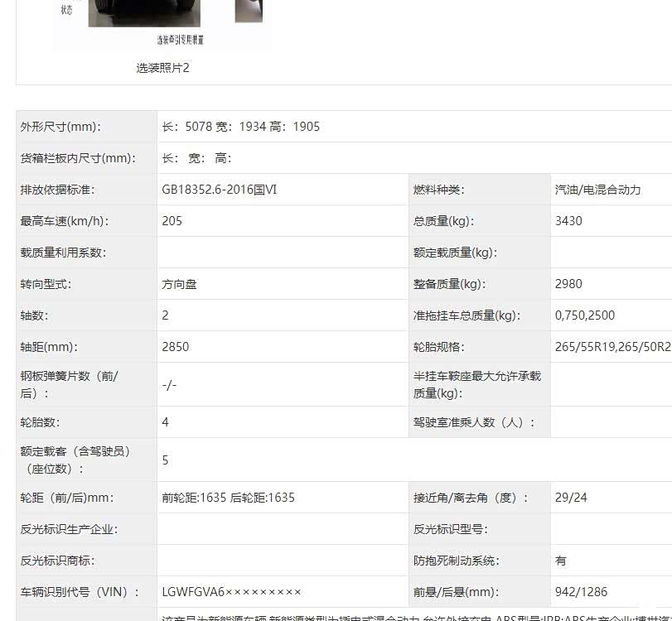Select the 接近角/离去角 value 29/24

point(571,498)
